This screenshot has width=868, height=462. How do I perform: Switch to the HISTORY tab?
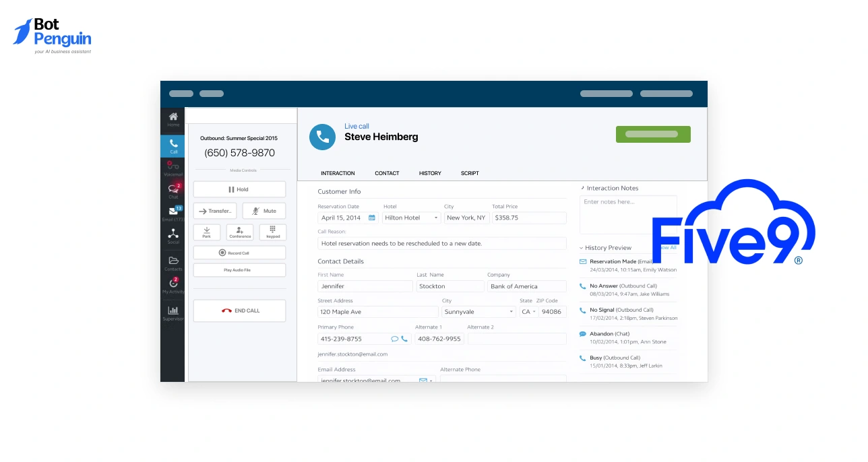tap(430, 173)
